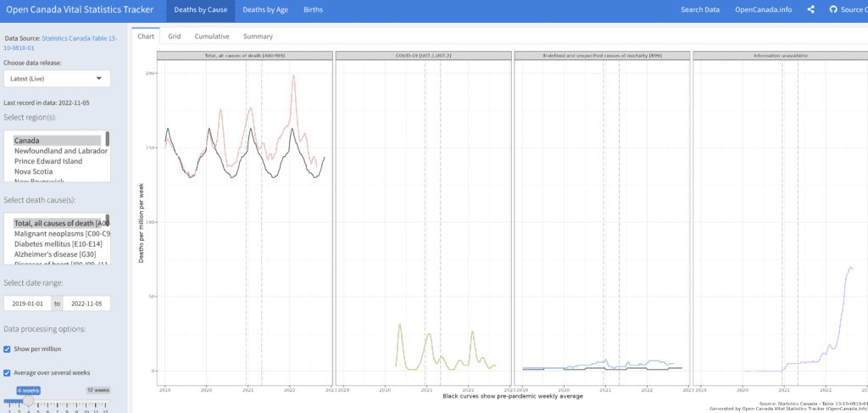
Task: Select the Chart tab
Action: point(146,36)
